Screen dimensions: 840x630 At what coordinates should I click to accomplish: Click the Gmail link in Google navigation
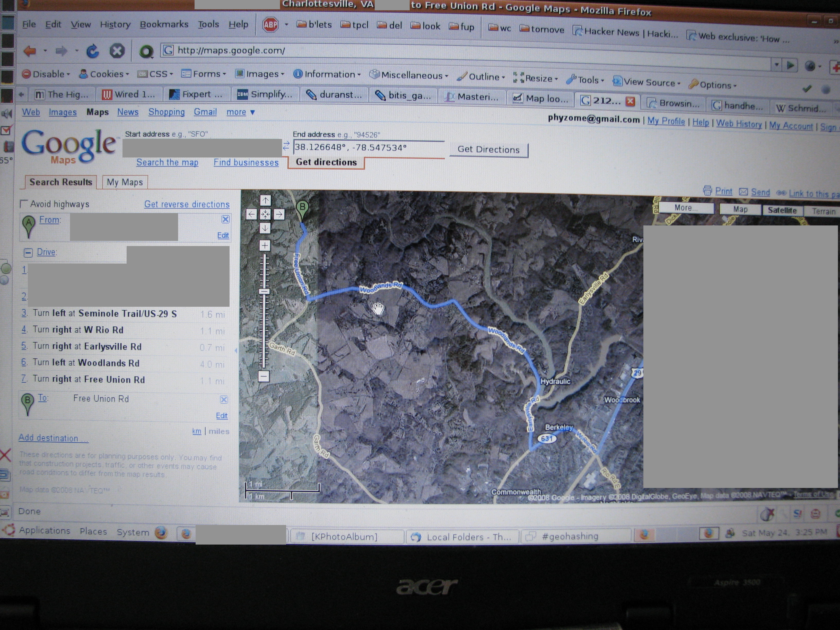pos(205,112)
